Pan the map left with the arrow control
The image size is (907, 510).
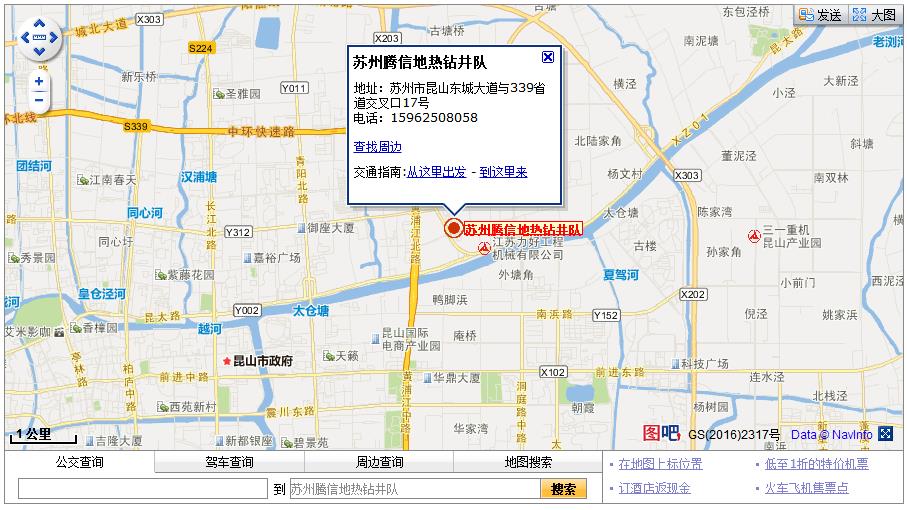point(25,38)
